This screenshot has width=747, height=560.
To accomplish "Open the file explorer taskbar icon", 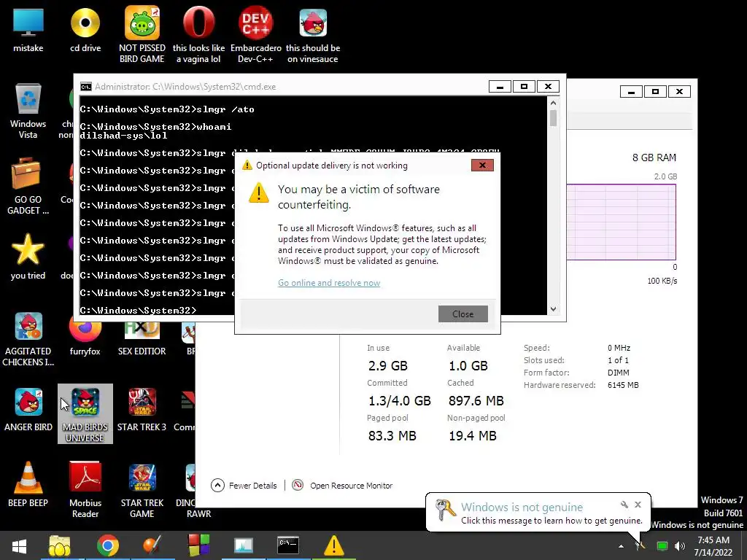I will 60,545.
